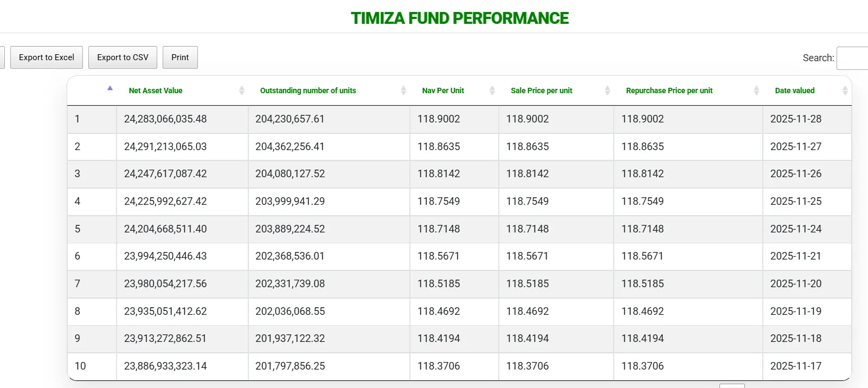Viewport: 868px width, 388px height.
Task: Click the outstanding units cell 204,362,256.41
Action: 290,147
